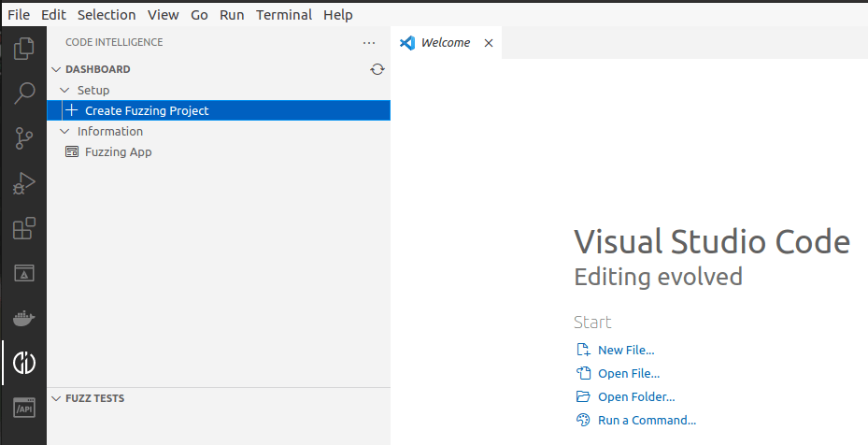This screenshot has height=445, width=868.
Task: Switch to the Welcome tab
Action: click(447, 43)
